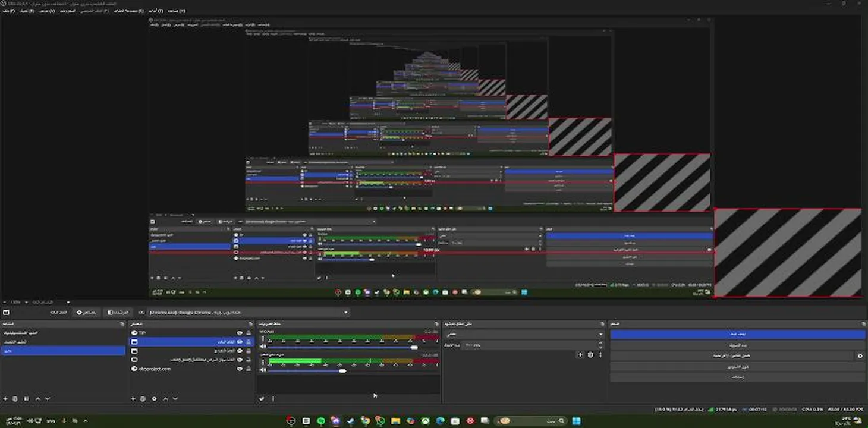
Task: Open window selection dropdown showing Google Chrome
Action: 249,312
